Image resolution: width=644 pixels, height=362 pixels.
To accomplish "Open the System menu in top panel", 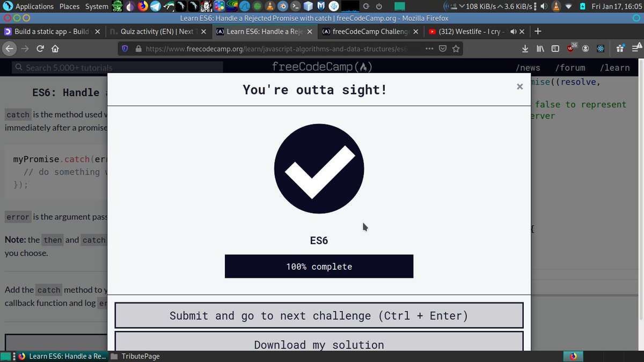I will 97,6.
